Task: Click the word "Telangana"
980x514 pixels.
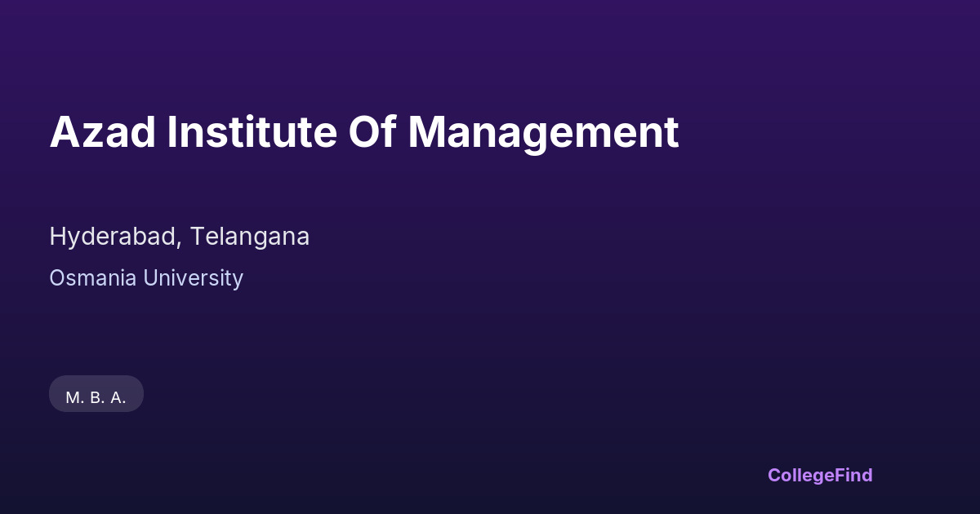Action: tap(250, 237)
